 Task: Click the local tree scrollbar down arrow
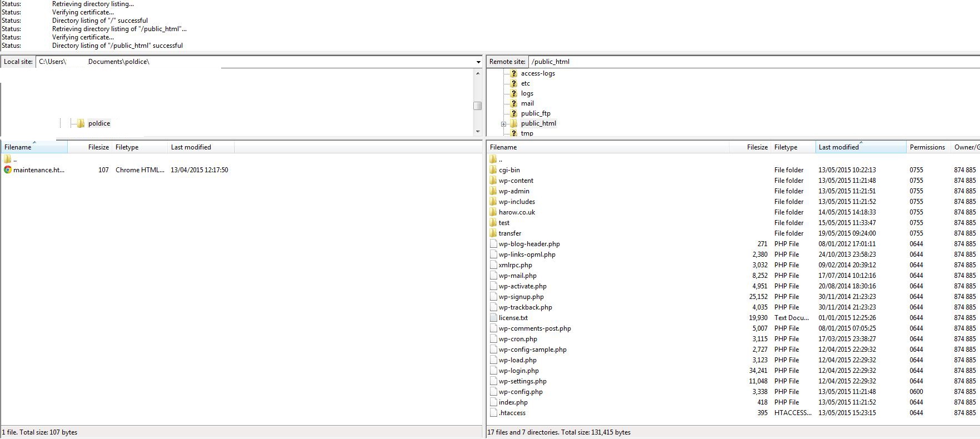pos(478,132)
